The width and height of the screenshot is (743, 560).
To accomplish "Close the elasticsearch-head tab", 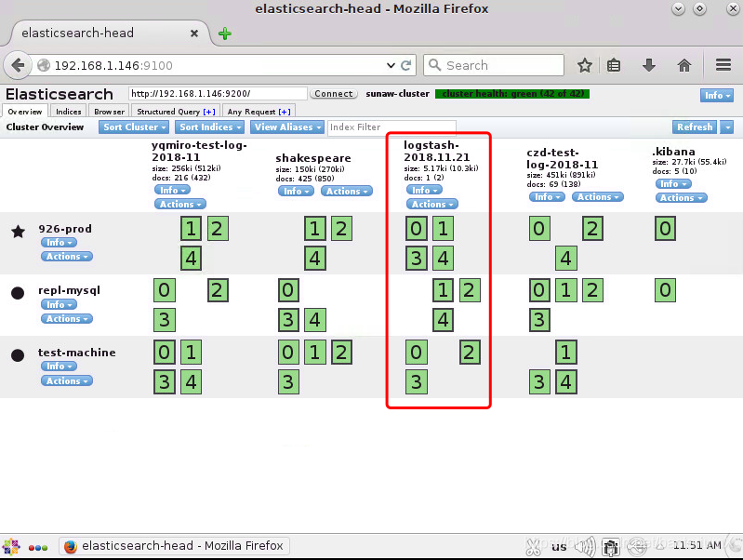I will coord(193,33).
